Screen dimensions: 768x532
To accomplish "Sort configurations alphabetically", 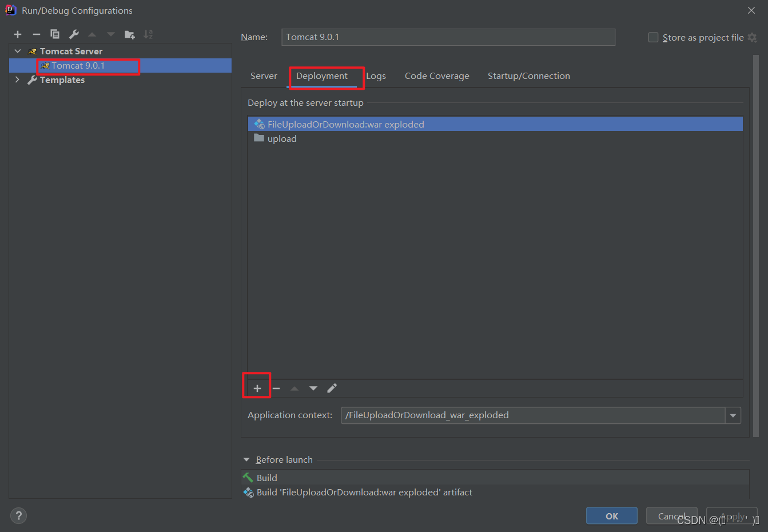I will pyautogui.click(x=148, y=34).
